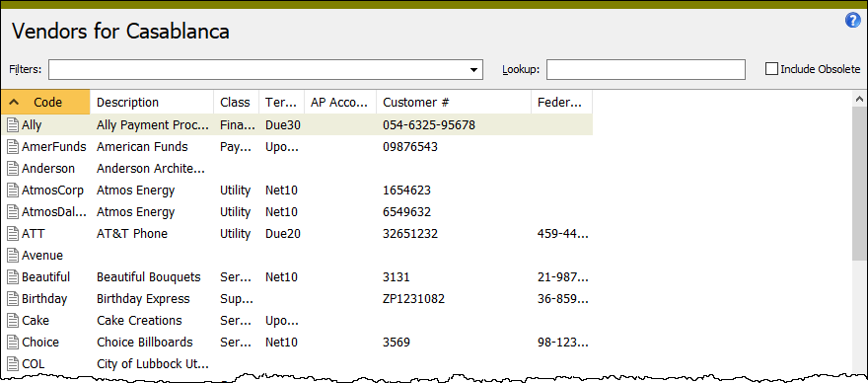
Task: Toggle the Include Obsolete checkbox
Action: click(x=771, y=69)
